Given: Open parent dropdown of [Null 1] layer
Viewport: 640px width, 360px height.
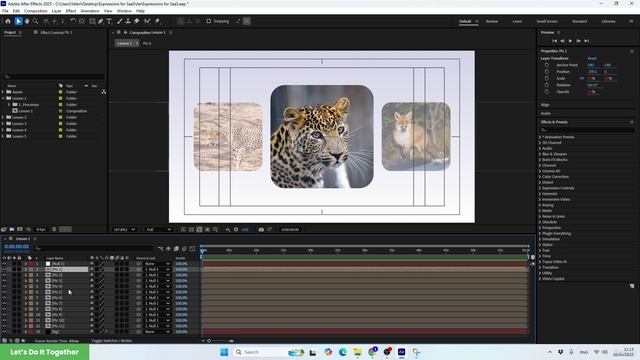Looking at the screenshot, I should (157, 264).
